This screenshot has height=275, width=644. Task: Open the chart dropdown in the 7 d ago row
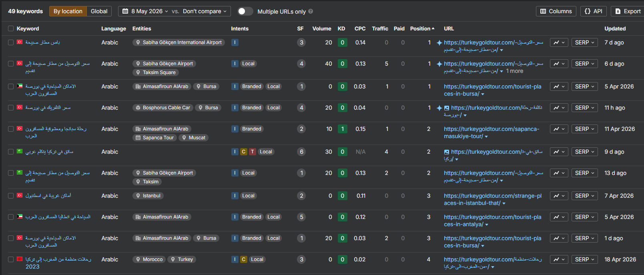559,42
